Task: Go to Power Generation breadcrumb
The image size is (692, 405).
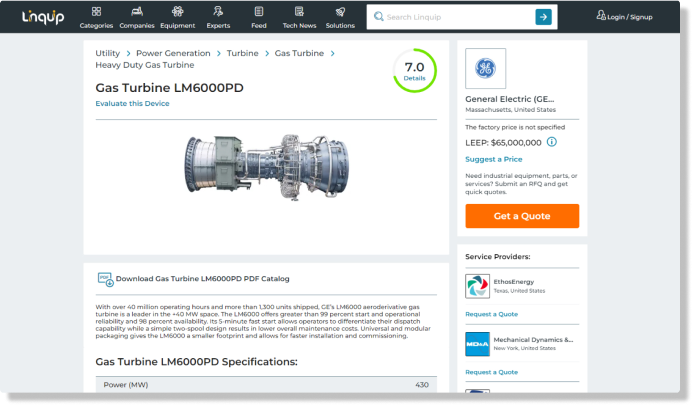Action: pyautogui.click(x=173, y=53)
